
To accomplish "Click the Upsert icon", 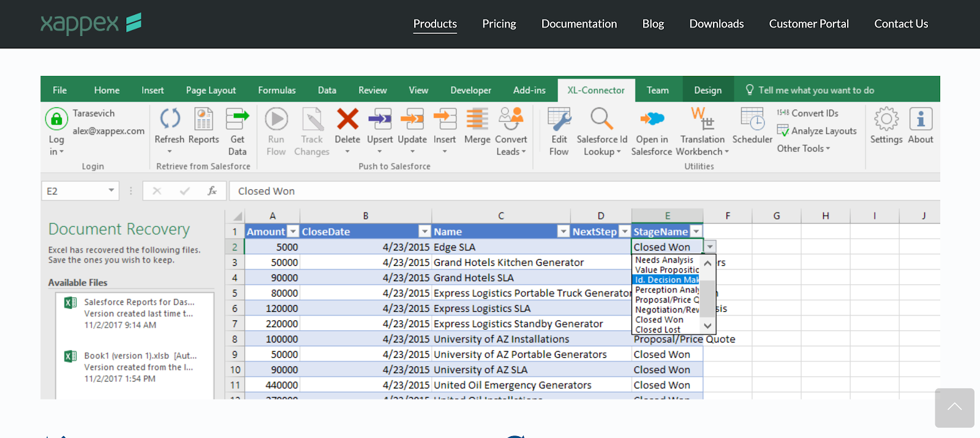I will pos(380,119).
